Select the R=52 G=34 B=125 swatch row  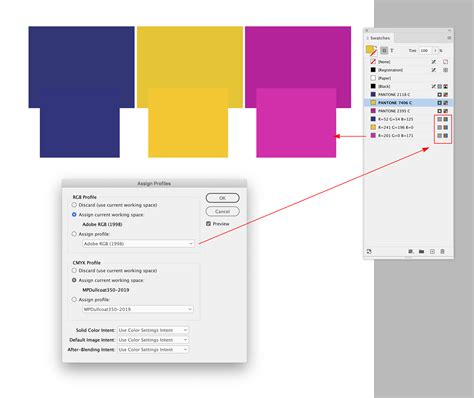tap(409, 119)
